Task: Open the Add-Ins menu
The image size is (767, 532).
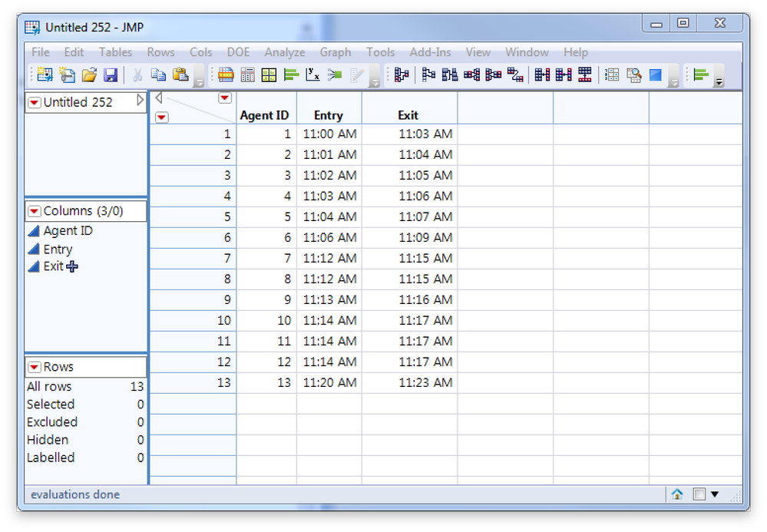Action: pos(431,52)
